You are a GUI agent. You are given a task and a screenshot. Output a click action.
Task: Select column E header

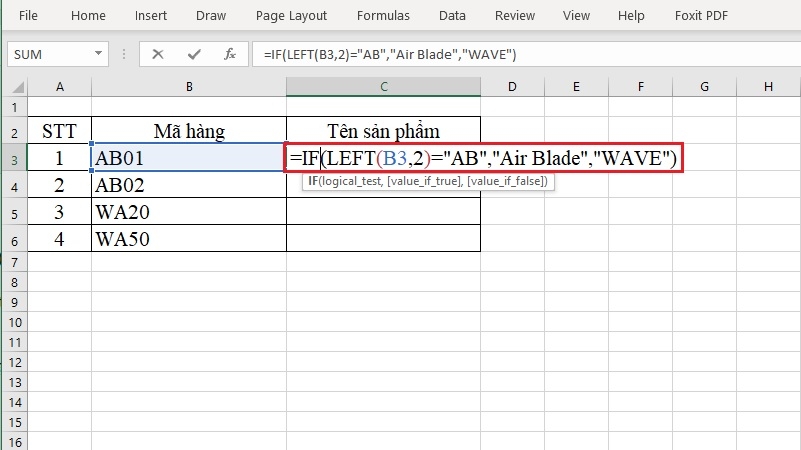point(576,87)
